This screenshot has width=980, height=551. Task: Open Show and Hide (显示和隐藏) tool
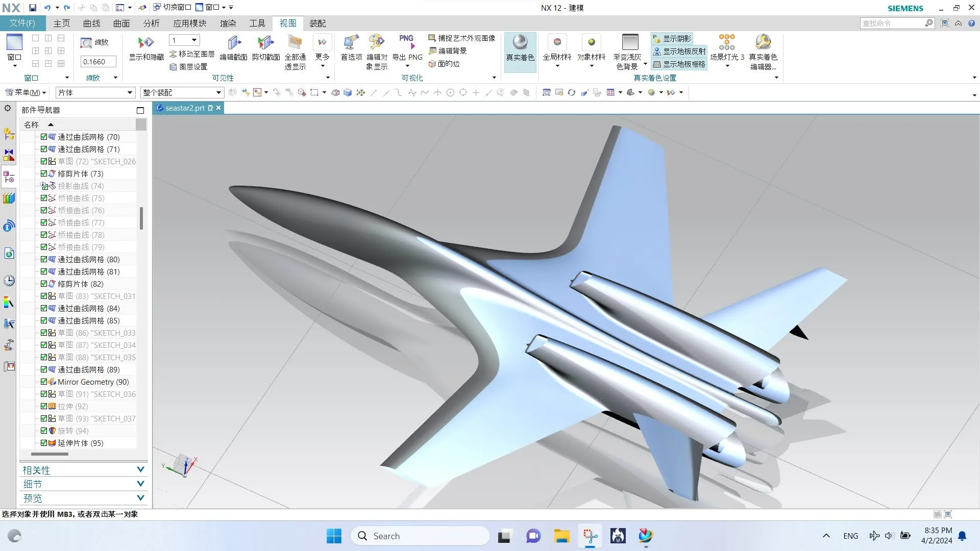(x=146, y=43)
